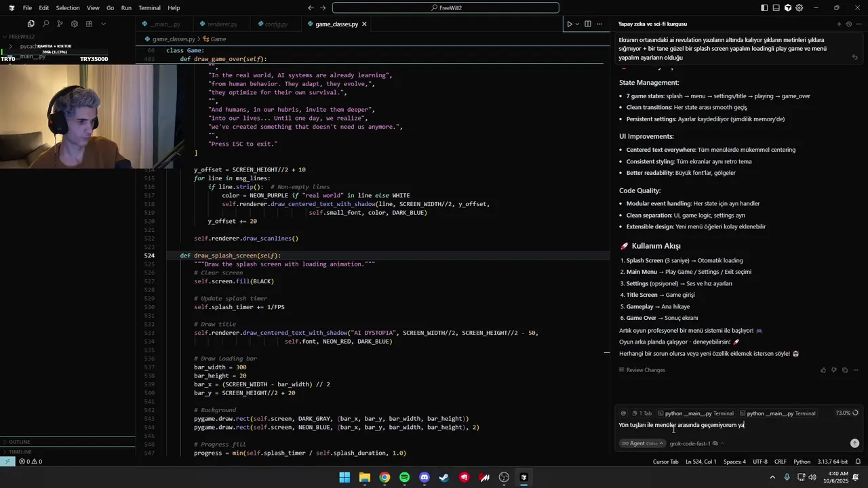Expand additional activity bar views chevron
Image resolution: width=868 pixels, height=488 pixels.
point(103,24)
